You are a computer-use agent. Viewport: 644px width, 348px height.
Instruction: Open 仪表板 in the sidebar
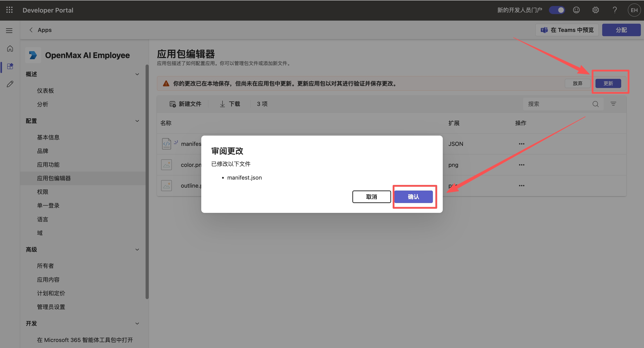(45, 91)
